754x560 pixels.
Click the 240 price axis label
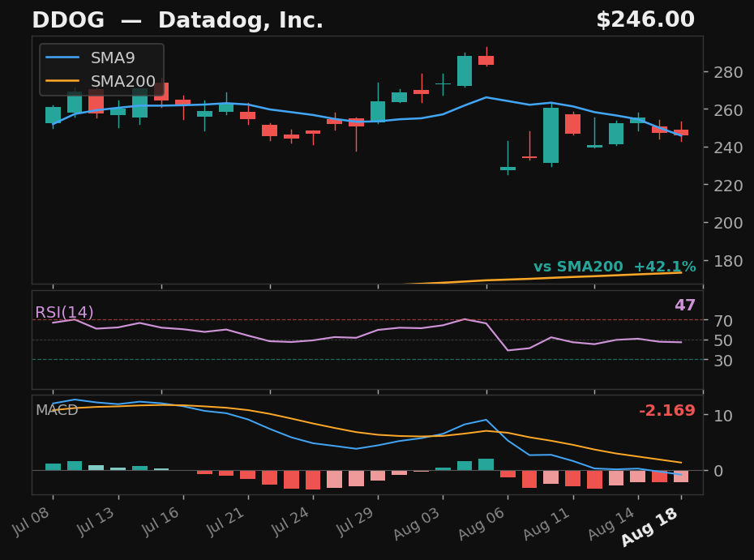click(x=728, y=147)
